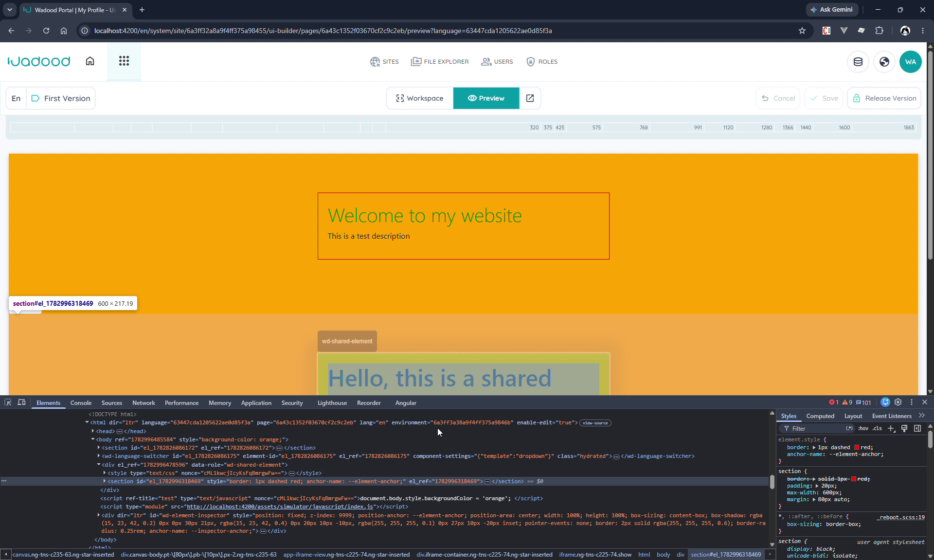Bookmark this page star icon

click(x=802, y=31)
